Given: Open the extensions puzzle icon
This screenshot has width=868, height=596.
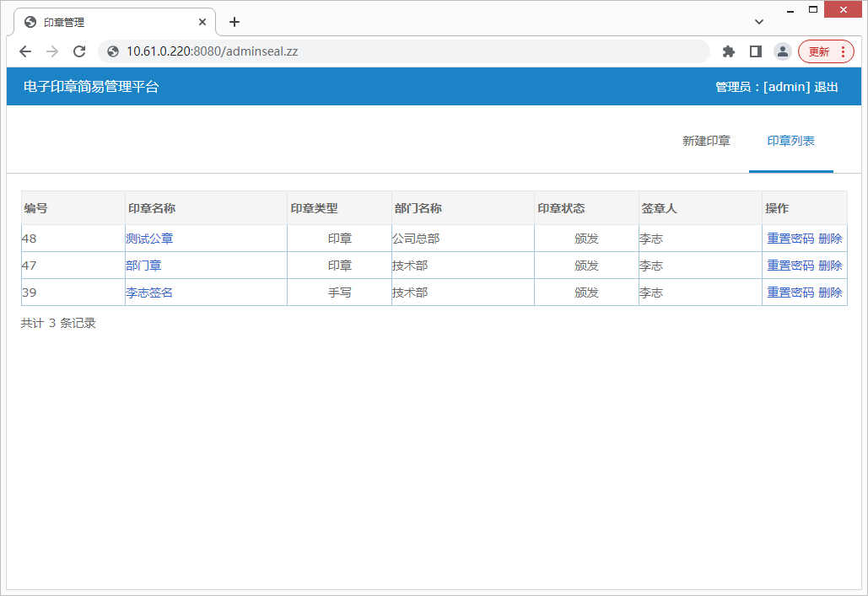Looking at the screenshot, I should [x=729, y=51].
